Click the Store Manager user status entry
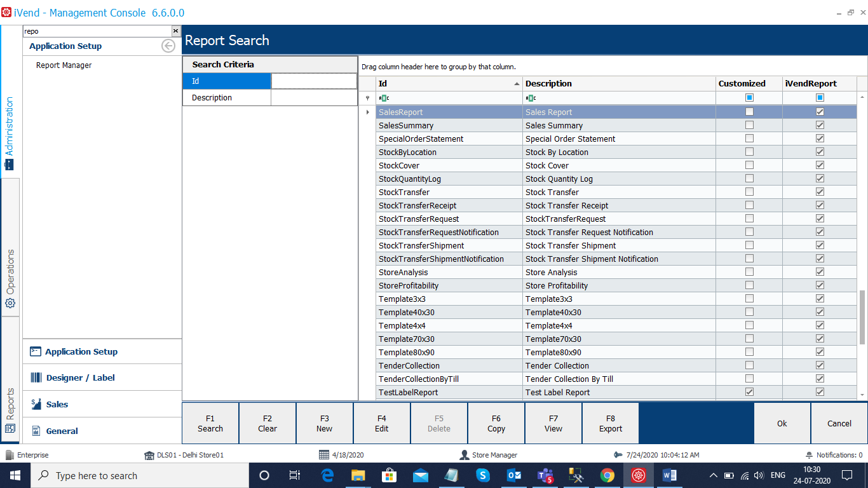Screen dimensions: 868x488 489,455
